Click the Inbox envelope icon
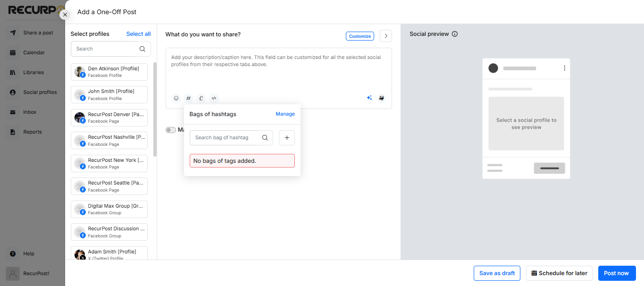The width and height of the screenshot is (644, 286). (x=13, y=112)
